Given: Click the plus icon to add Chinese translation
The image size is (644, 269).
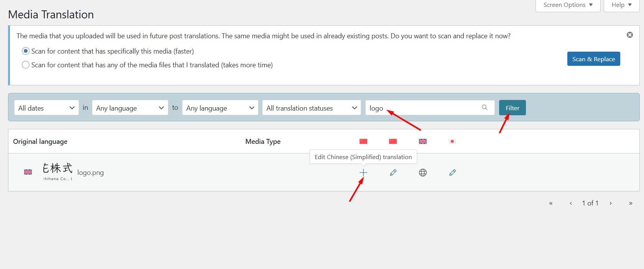Looking at the screenshot, I should 363,173.
